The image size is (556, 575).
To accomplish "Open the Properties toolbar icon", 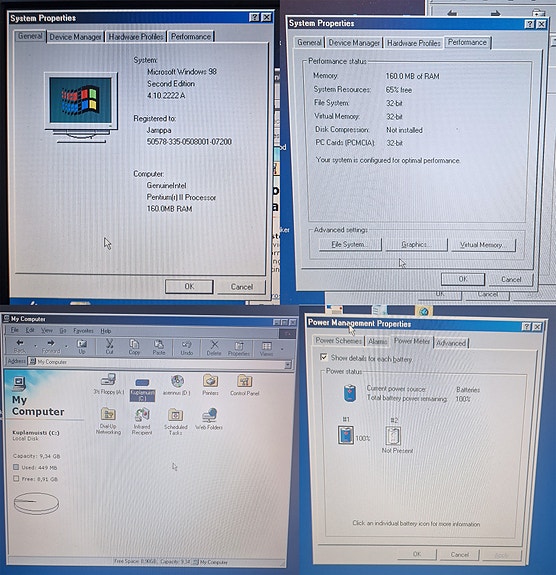I will pyautogui.click(x=239, y=348).
